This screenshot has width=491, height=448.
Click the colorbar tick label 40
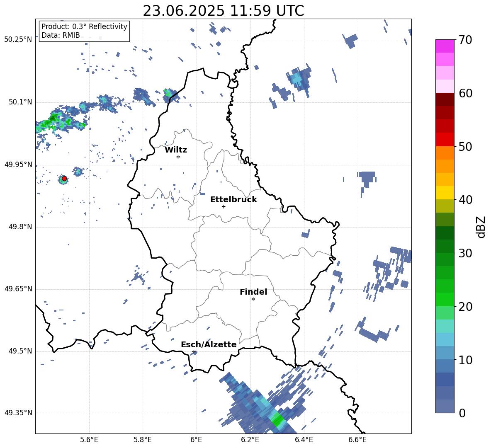465,200
